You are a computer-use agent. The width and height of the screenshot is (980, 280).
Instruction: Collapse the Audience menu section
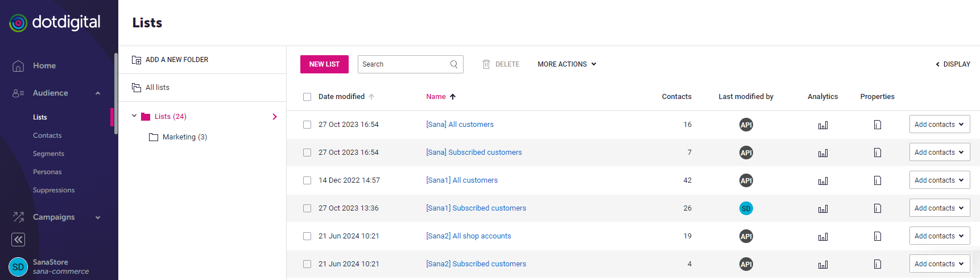pyautogui.click(x=98, y=93)
